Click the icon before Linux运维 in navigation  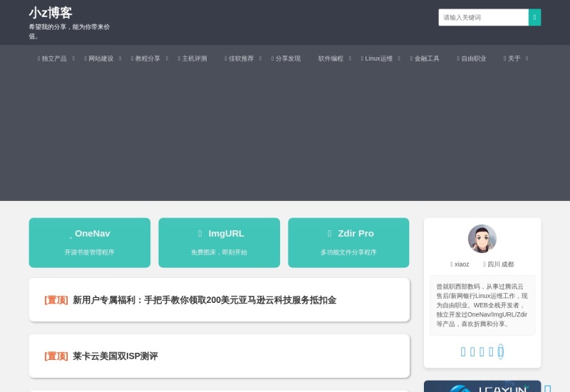[362, 58]
